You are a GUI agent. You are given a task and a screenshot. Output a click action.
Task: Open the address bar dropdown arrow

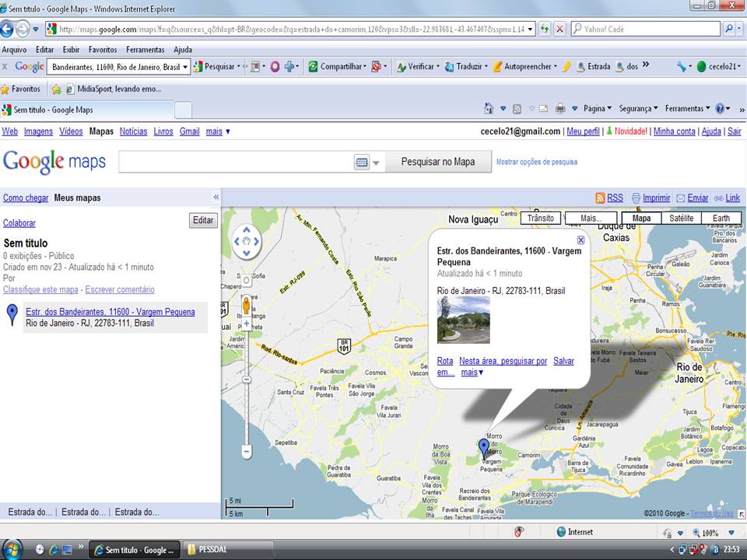(x=530, y=29)
